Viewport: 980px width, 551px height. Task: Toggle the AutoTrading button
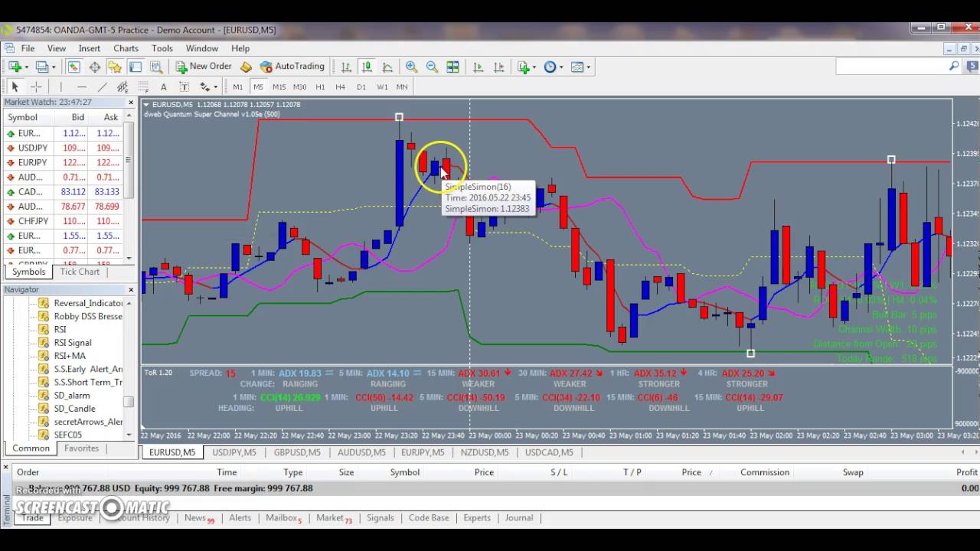(x=292, y=67)
